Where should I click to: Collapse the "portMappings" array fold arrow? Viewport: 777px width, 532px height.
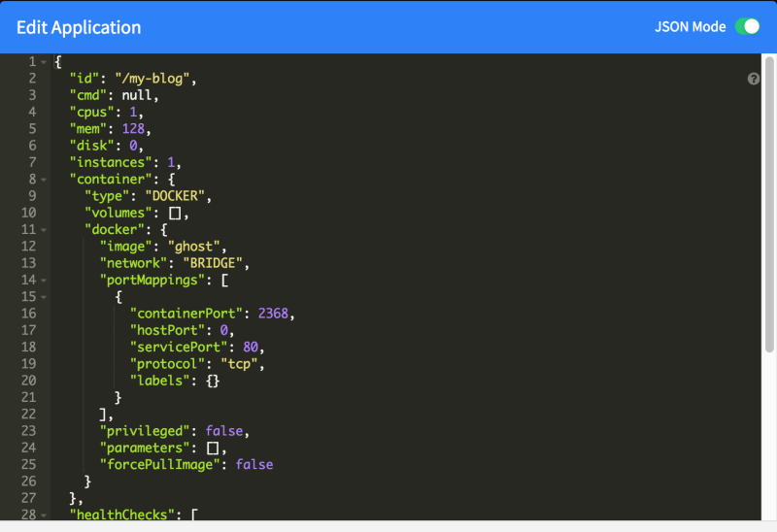(44, 281)
